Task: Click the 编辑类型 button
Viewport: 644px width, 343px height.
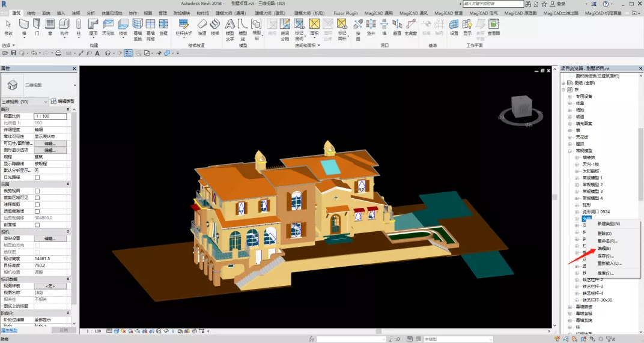Action: [x=62, y=101]
